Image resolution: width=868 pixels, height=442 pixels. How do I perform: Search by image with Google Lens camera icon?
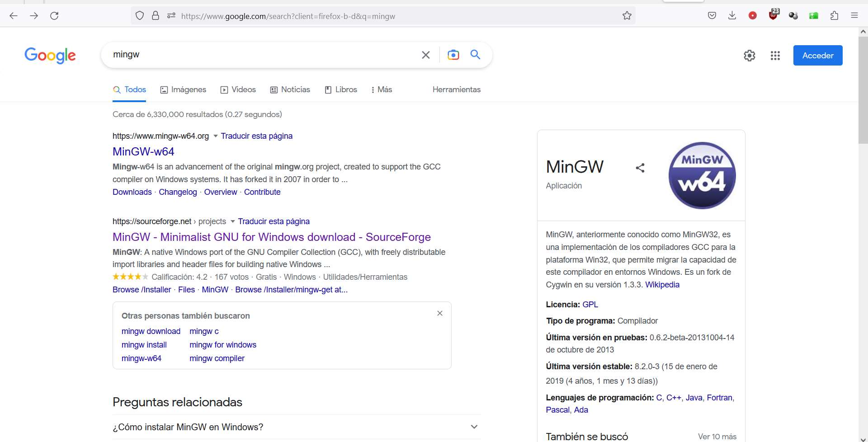pyautogui.click(x=453, y=55)
